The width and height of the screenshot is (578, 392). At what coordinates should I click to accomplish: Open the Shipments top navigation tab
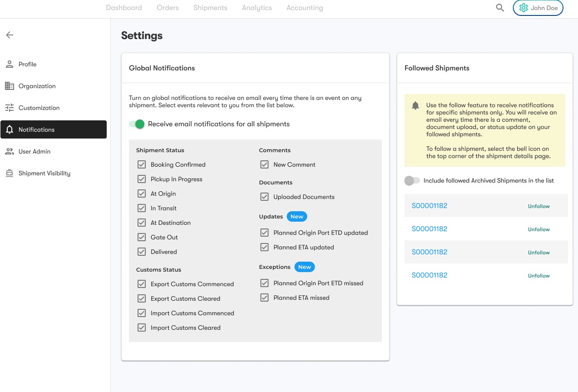(210, 8)
